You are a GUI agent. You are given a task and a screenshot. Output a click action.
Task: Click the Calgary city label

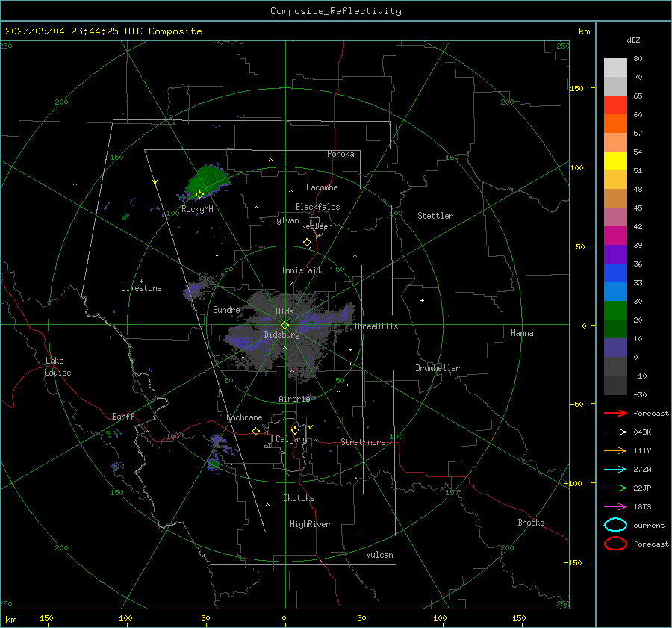click(291, 439)
